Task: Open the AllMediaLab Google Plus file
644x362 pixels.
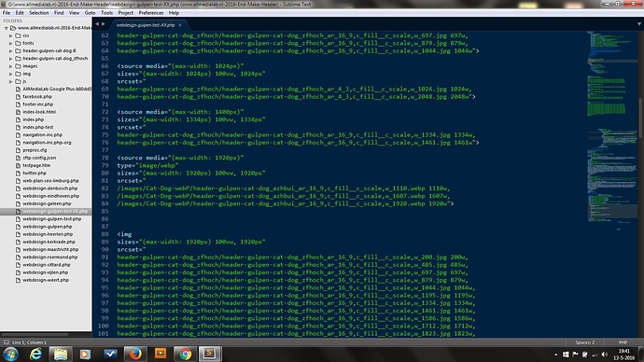Action: tap(57, 89)
